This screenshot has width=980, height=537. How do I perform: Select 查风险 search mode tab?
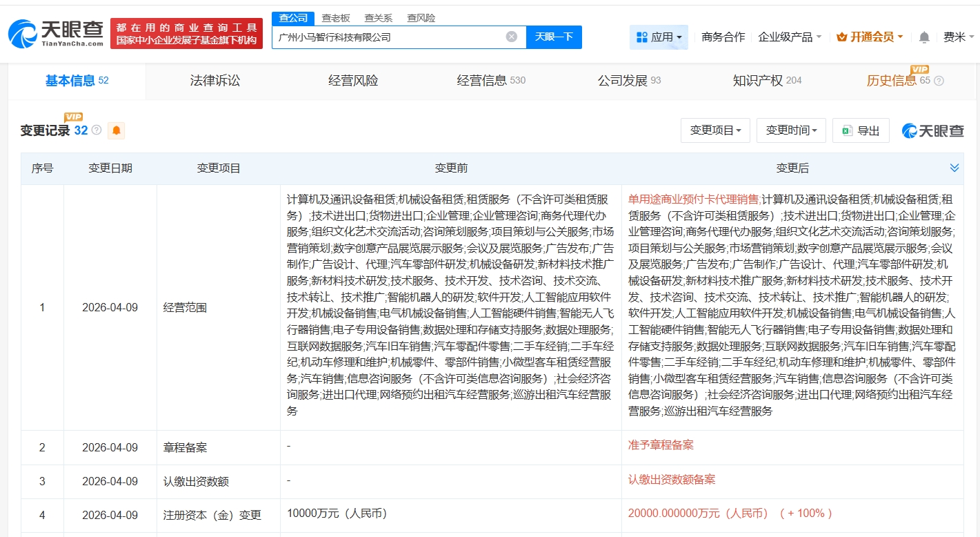[x=421, y=18]
